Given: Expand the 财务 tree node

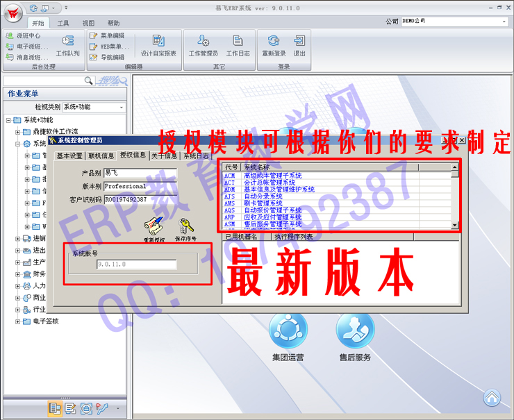Looking at the screenshot, I should coord(17,274).
